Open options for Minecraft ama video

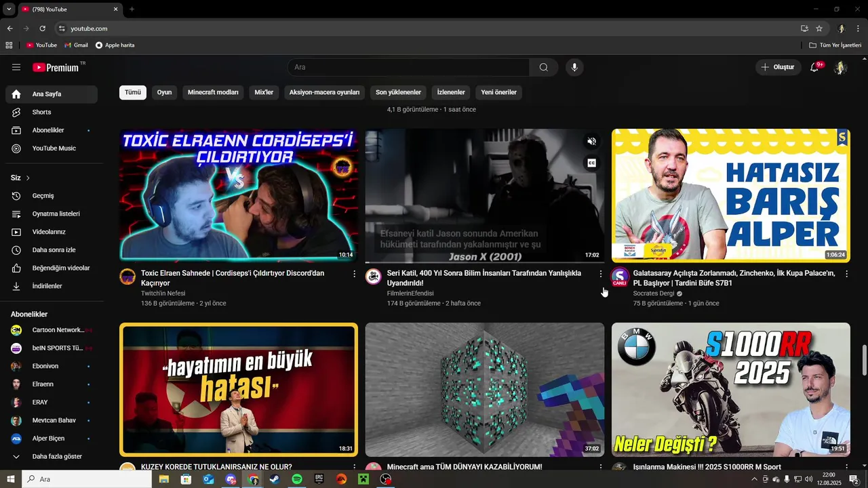(x=600, y=467)
